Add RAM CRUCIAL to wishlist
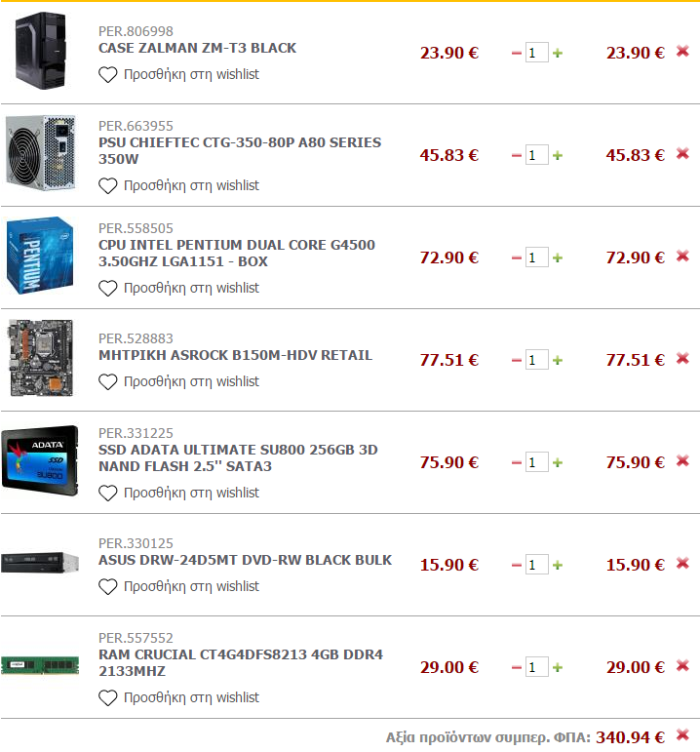 pos(178,697)
